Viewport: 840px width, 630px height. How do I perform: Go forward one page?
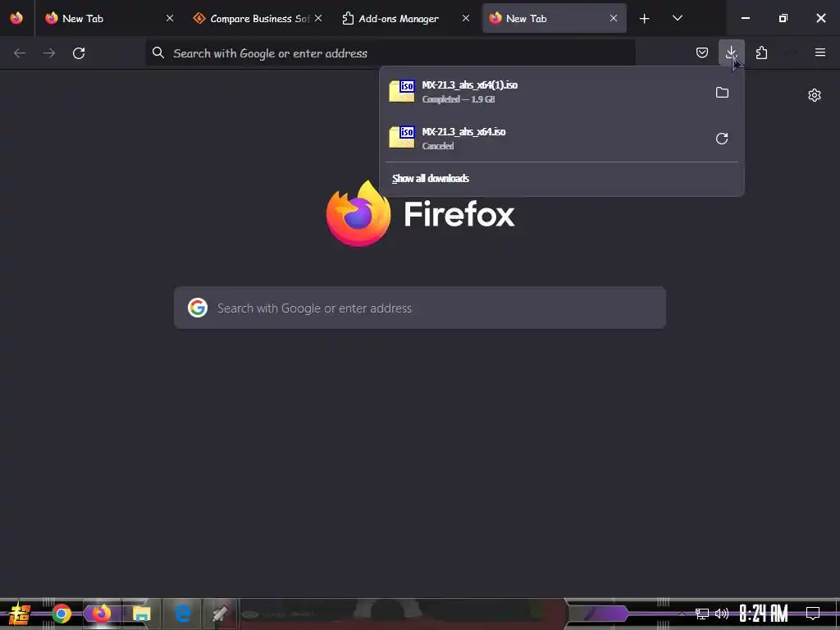pyautogui.click(x=49, y=53)
